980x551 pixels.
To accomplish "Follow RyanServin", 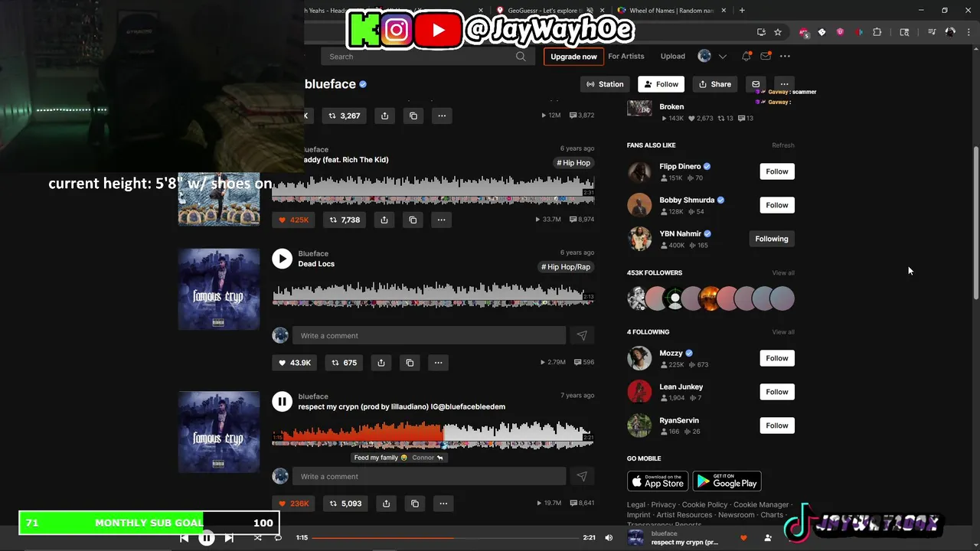I will click(777, 425).
